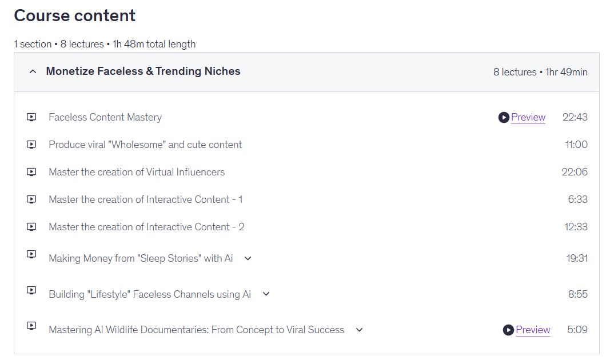Click the 22:06 duration

click(x=575, y=172)
